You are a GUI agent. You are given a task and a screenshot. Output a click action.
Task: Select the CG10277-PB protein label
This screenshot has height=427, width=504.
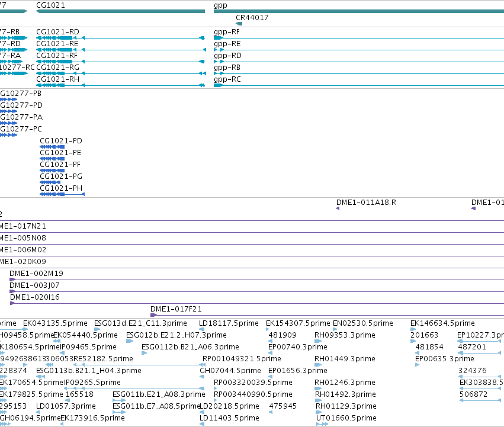21,94
